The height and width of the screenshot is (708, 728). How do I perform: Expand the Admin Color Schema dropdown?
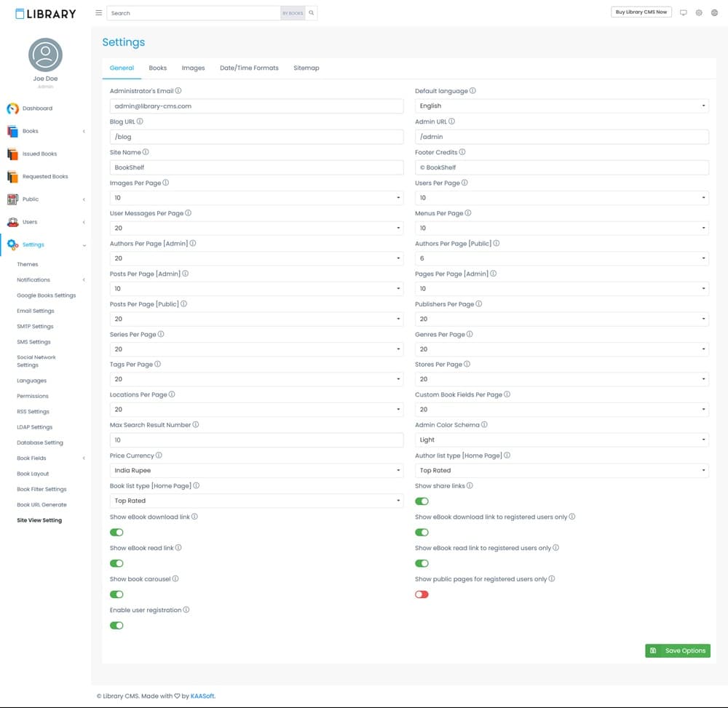click(561, 439)
